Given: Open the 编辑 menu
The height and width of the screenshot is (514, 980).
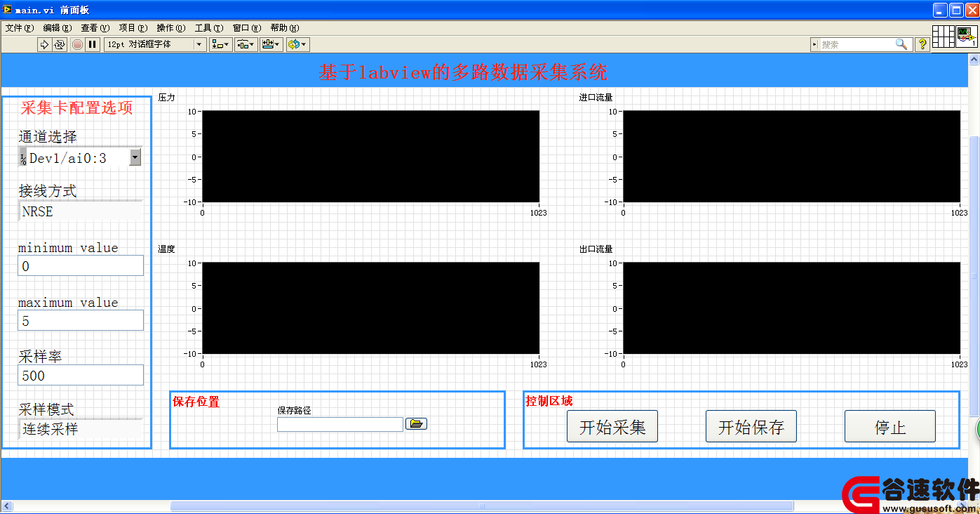Looking at the screenshot, I should pyautogui.click(x=58, y=28).
